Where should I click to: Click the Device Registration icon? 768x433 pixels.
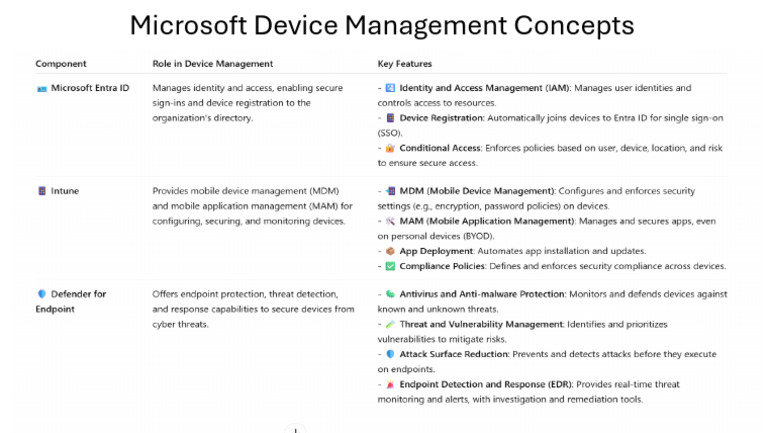click(390, 118)
